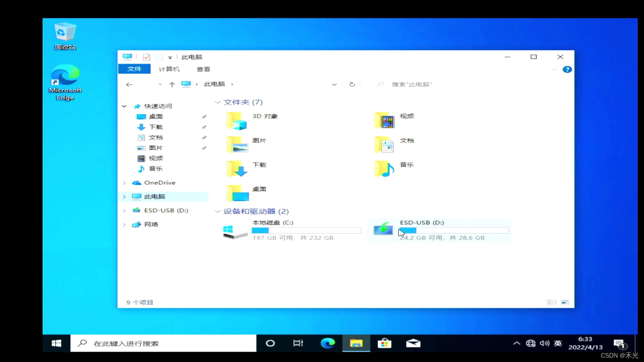This screenshot has width=644, height=362.
Task: Click the 文件 menu tab
Action: [x=135, y=69]
